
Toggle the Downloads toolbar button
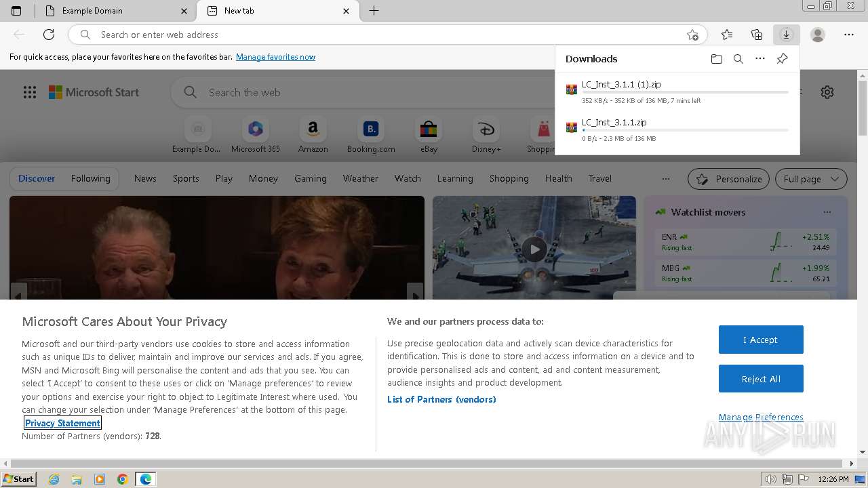[x=787, y=35]
